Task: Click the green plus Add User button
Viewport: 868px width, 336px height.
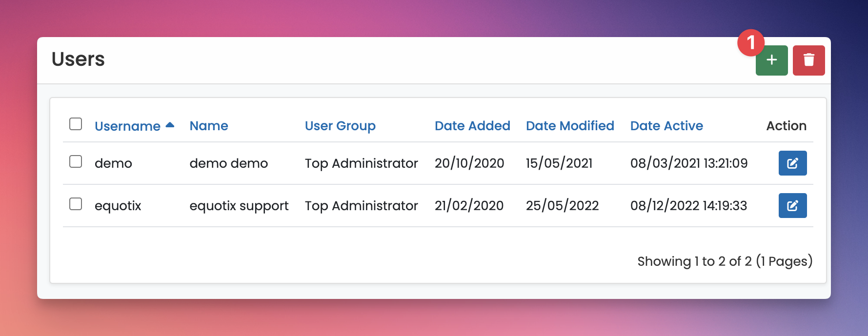Action: click(x=771, y=60)
